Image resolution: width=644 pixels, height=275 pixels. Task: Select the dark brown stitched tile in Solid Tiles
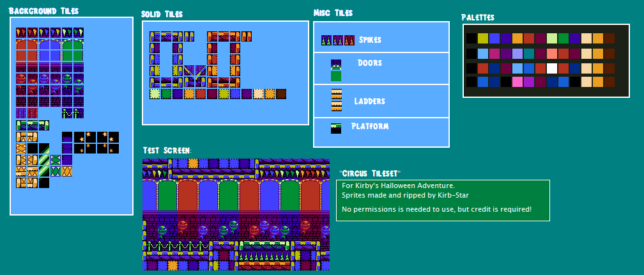(281, 94)
